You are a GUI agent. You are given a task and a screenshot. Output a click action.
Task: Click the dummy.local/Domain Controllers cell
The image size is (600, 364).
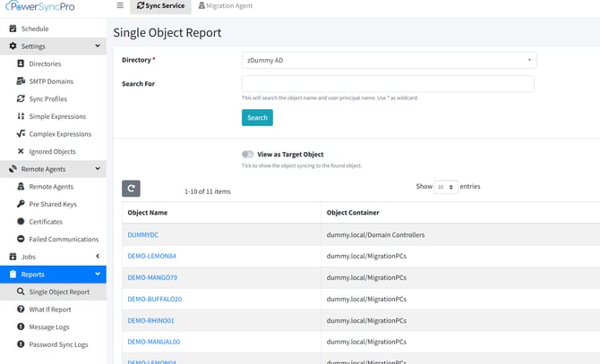[376, 235]
